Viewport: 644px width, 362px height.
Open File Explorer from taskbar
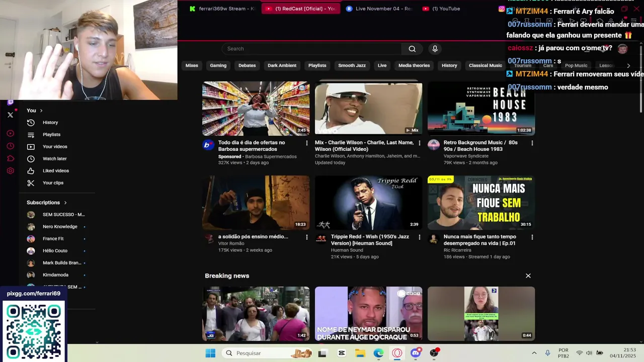point(360,353)
